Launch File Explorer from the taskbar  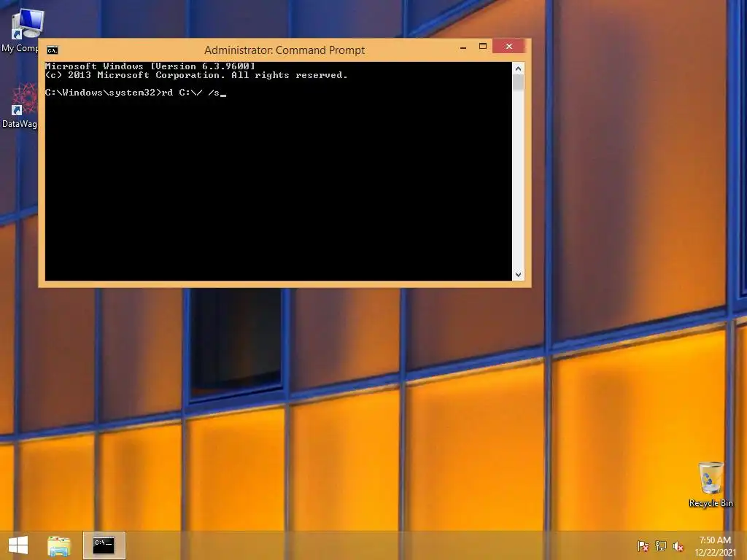tap(58, 545)
